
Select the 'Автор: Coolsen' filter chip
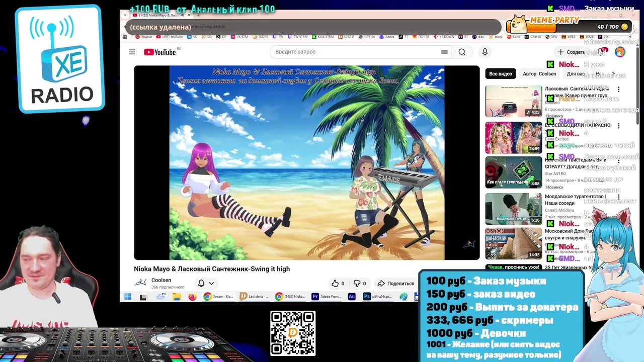click(539, 73)
